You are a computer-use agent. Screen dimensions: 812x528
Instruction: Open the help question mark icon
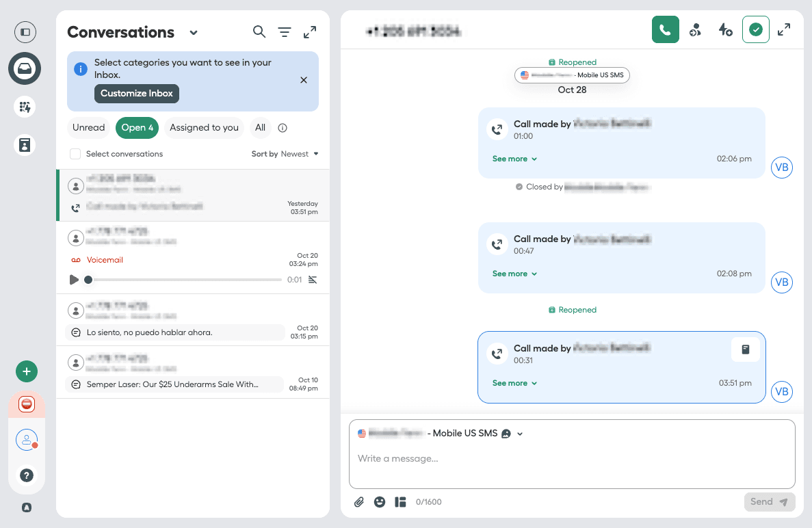27,475
